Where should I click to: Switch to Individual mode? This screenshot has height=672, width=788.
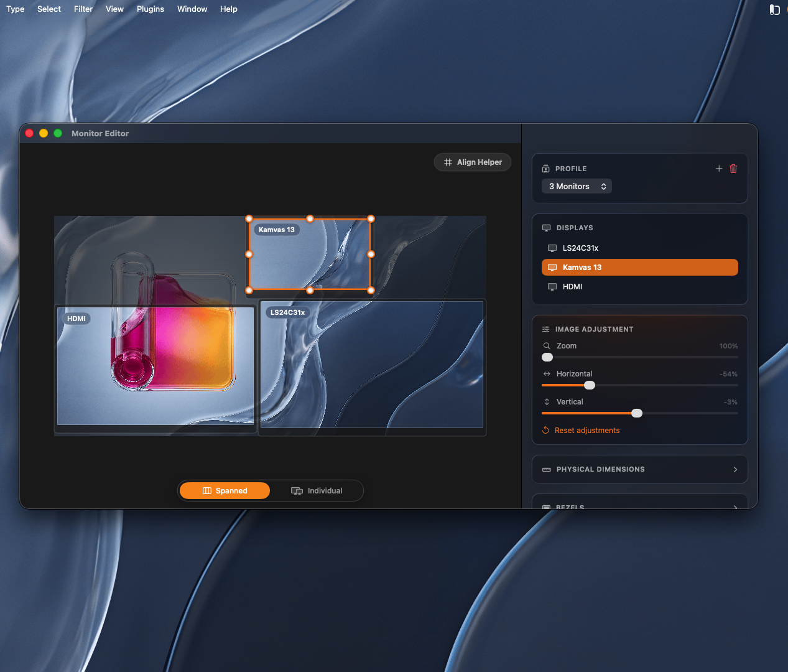pos(317,491)
